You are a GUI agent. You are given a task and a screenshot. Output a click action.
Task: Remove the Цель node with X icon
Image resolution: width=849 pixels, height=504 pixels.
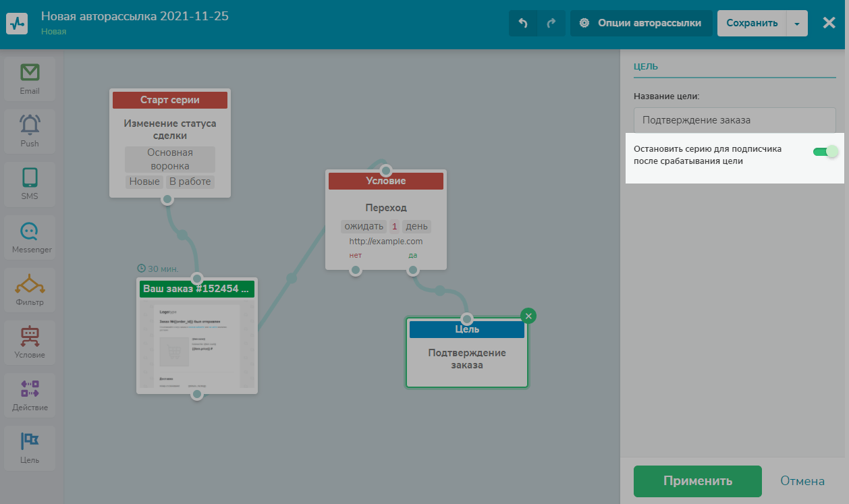click(x=529, y=315)
